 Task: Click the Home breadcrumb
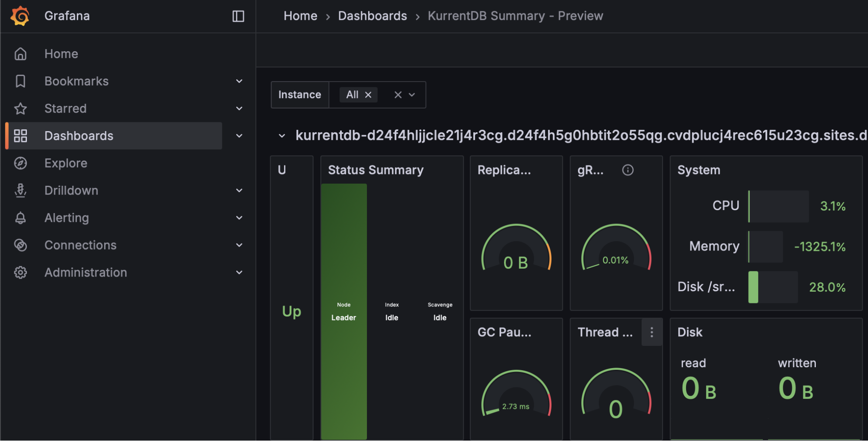[x=300, y=16]
